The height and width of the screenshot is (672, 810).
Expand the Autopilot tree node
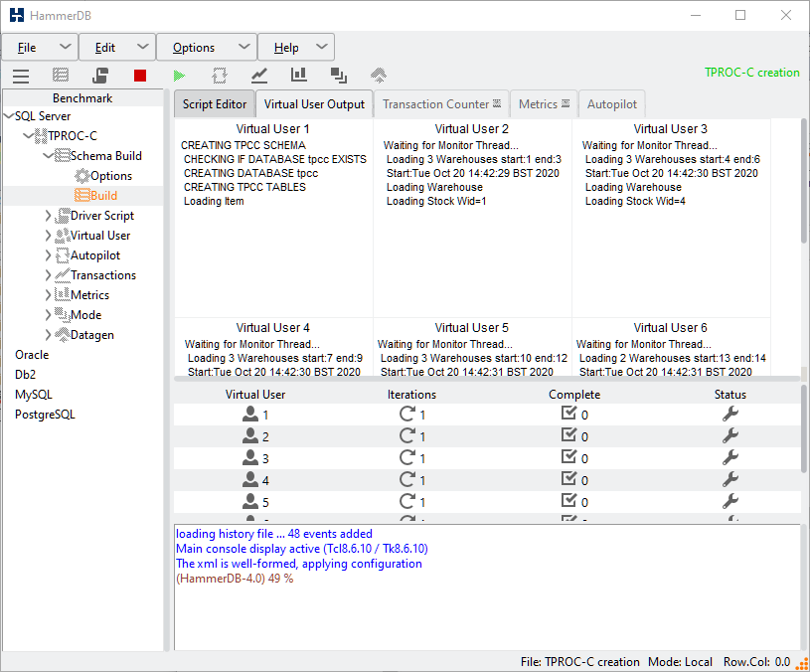tap(48, 255)
